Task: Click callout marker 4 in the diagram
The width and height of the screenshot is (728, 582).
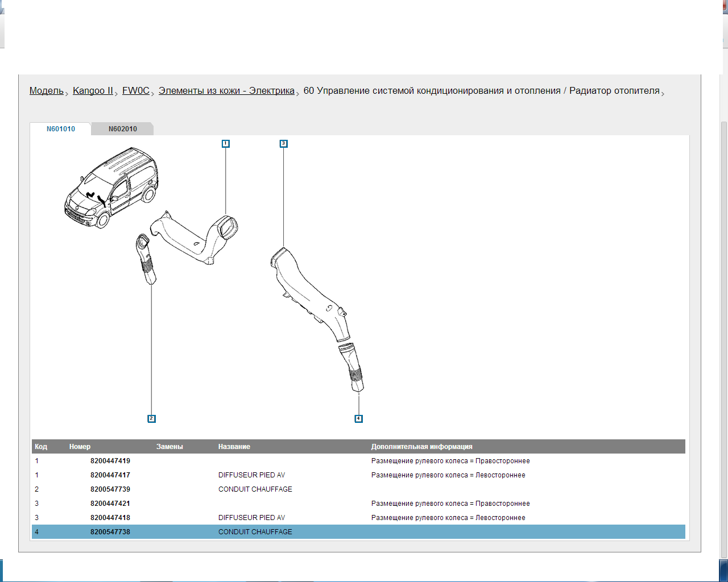Action: (358, 419)
